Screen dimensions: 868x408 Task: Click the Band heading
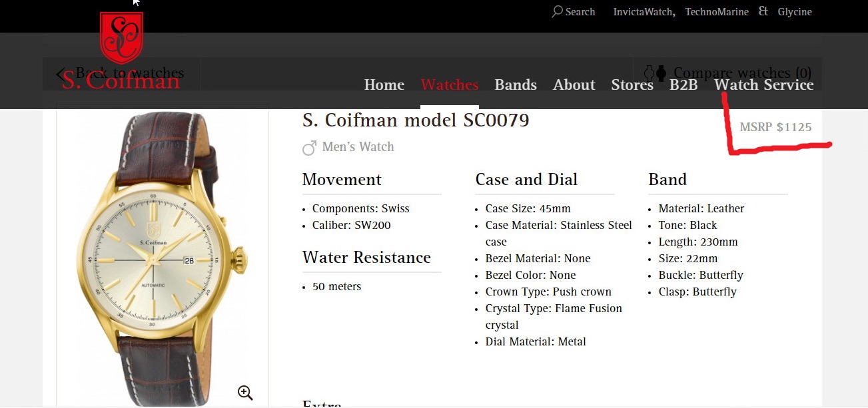(x=667, y=180)
